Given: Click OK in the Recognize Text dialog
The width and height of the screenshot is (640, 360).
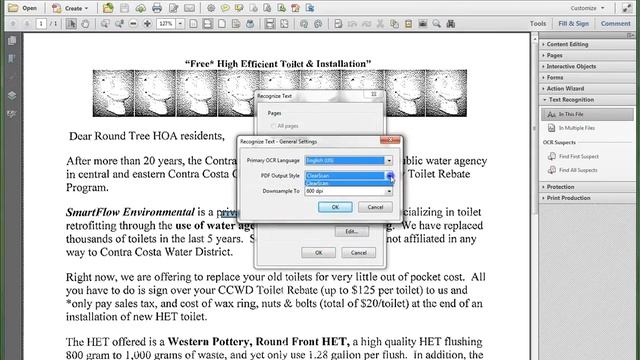Looking at the screenshot, I should point(318,253).
